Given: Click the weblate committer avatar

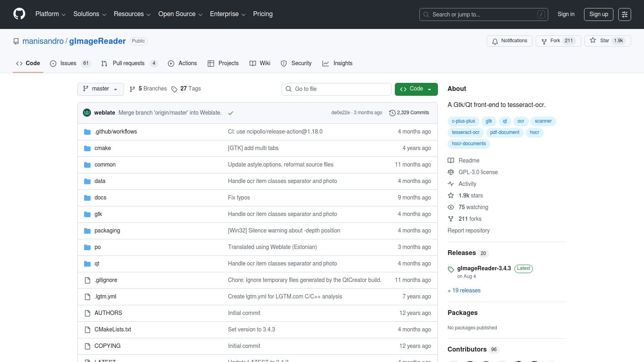Looking at the screenshot, I should coord(87,113).
